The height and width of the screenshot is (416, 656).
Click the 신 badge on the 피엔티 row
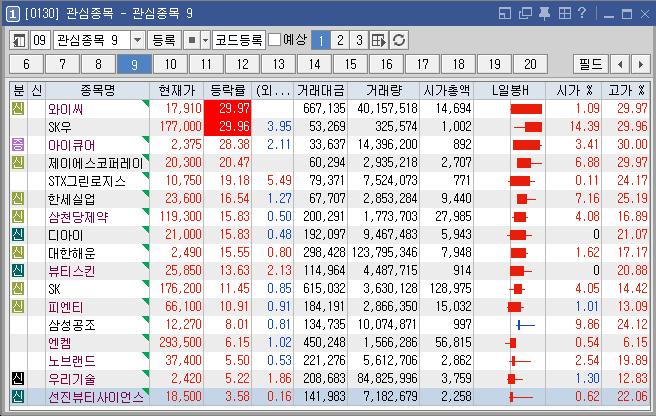pyautogui.click(x=18, y=306)
